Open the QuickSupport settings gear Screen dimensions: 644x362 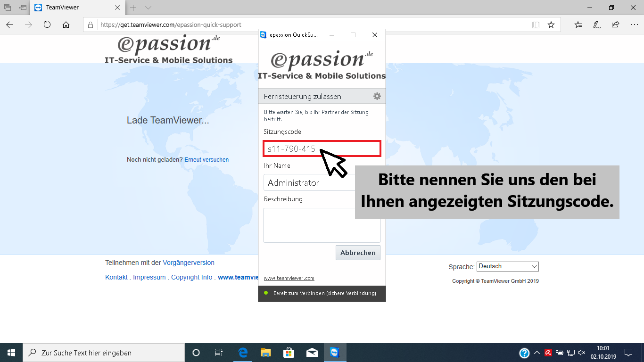(x=377, y=96)
